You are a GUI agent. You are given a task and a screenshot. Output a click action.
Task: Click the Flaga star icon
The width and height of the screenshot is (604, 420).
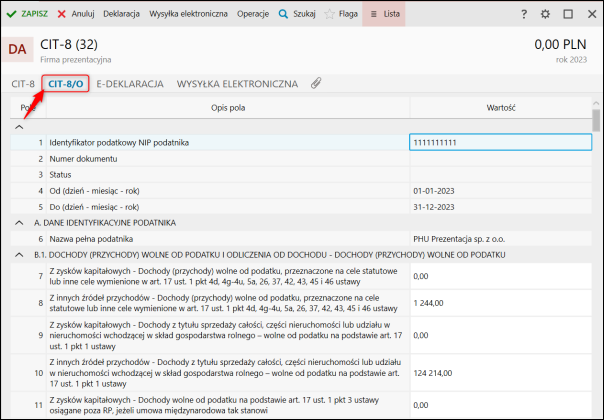click(x=329, y=14)
